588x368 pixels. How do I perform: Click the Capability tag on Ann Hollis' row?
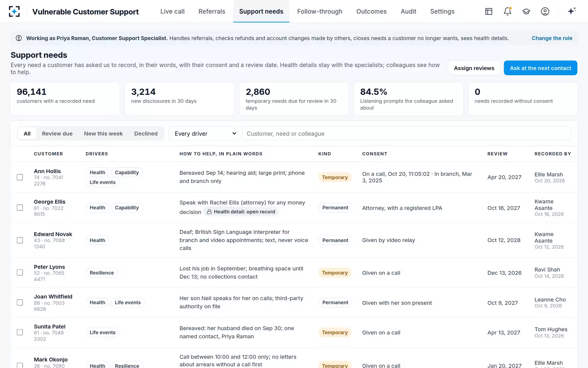127,173
